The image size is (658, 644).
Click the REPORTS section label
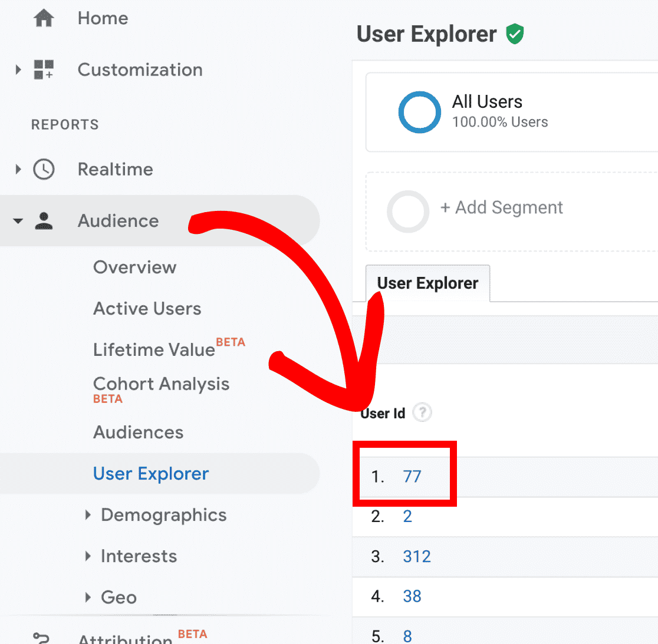coord(65,124)
